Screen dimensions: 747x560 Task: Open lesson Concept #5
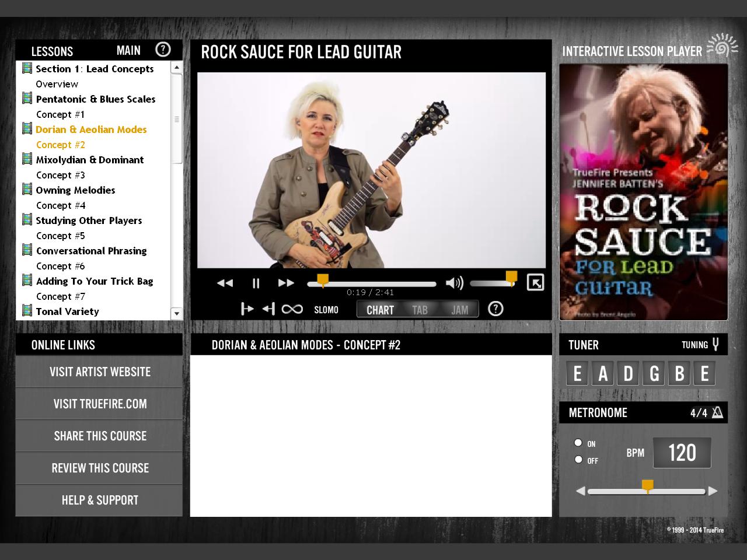tap(60, 236)
